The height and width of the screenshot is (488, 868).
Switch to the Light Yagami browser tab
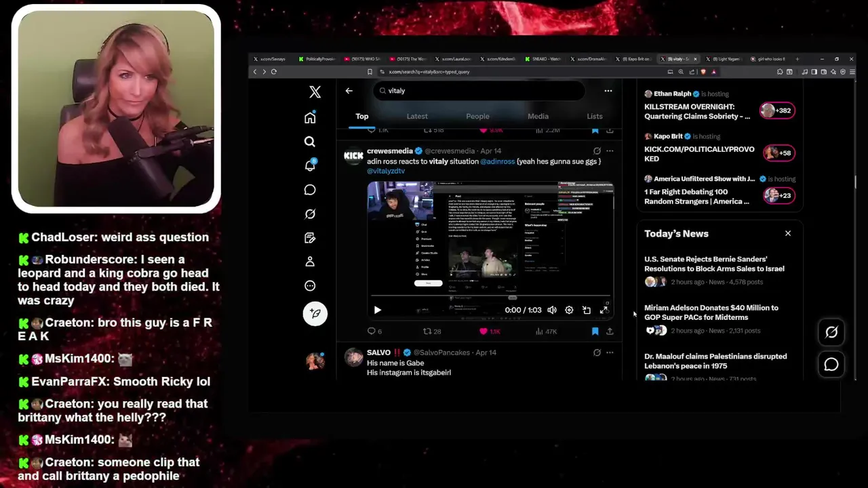tap(723, 59)
